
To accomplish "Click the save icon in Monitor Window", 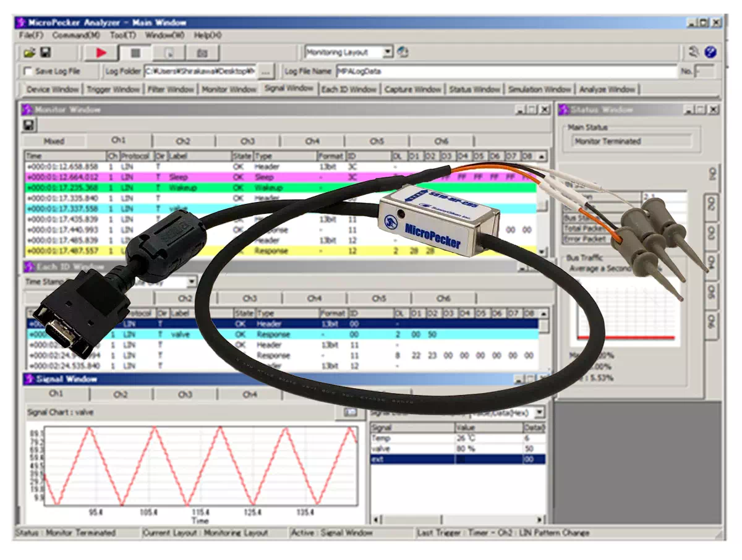I will click(29, 125).
